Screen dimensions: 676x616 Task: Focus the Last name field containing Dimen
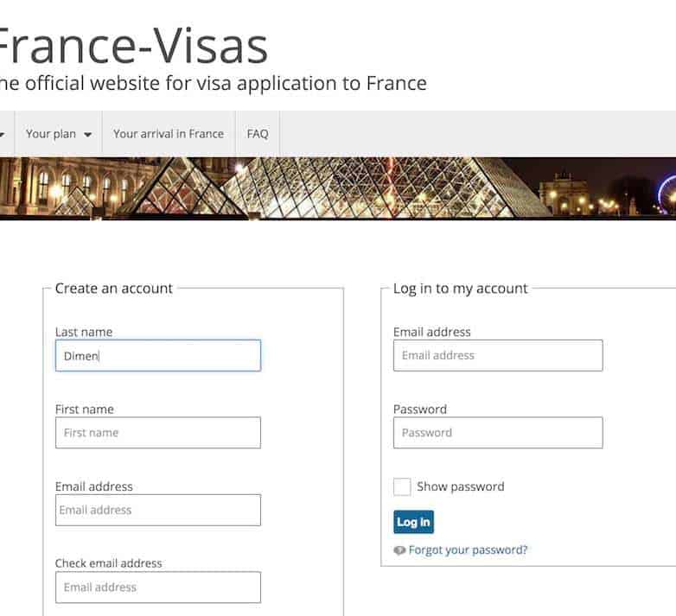point(157,355)
